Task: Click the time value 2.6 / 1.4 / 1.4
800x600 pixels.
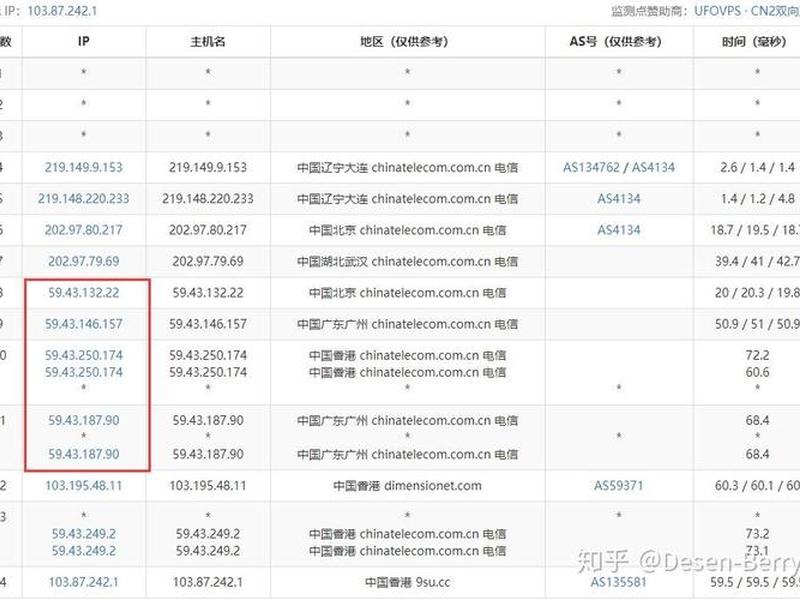Action: 757,167
